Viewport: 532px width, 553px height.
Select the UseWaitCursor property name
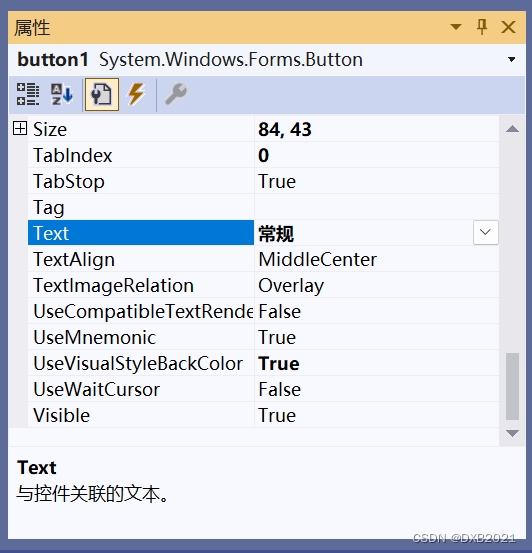96,390
